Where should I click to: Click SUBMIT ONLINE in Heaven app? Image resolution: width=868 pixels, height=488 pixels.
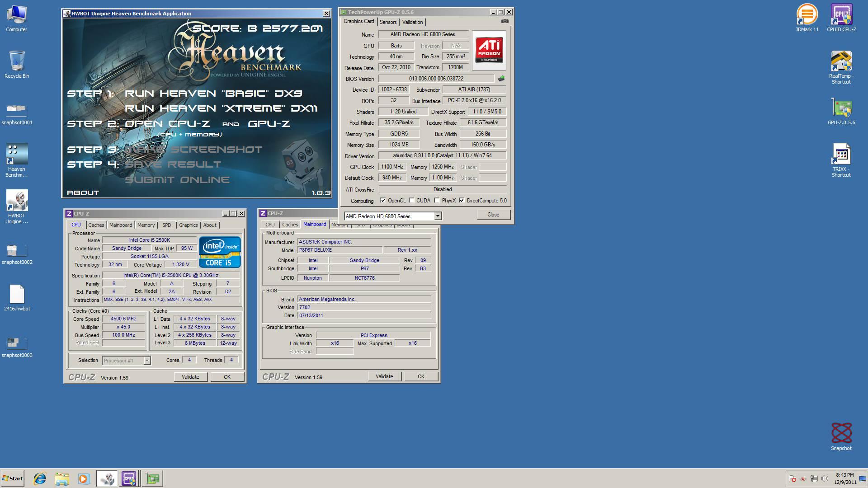click(177, 180)
